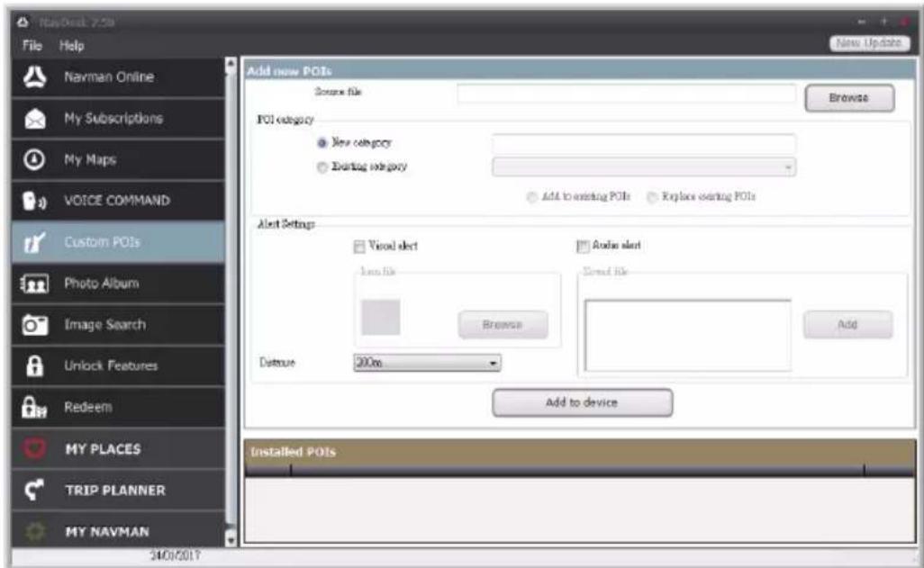Screen dimensions: 924x568
Task: Click the Add to device button
Action: (582, 402)
